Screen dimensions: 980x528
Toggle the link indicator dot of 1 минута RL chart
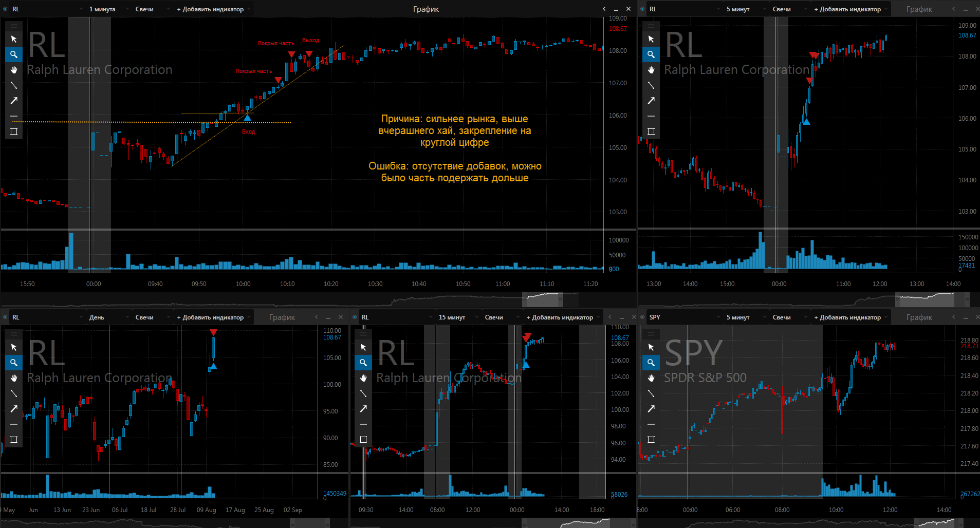coord(5,9)
